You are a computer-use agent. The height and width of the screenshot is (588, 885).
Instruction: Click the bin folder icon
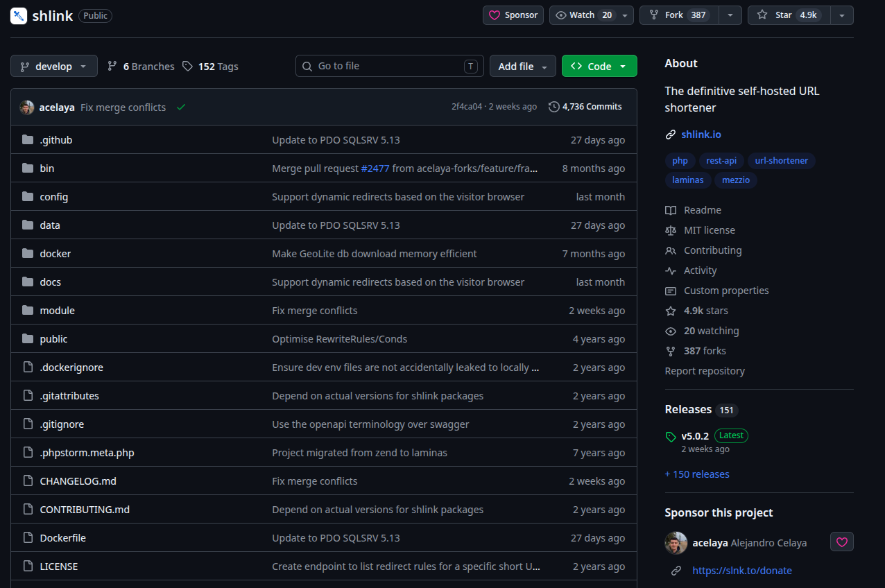coord(28,168)
